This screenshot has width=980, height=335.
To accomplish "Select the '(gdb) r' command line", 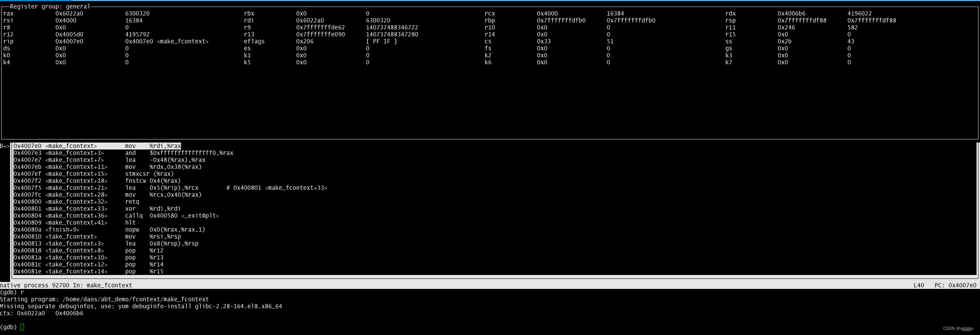I will pos(12,292).
